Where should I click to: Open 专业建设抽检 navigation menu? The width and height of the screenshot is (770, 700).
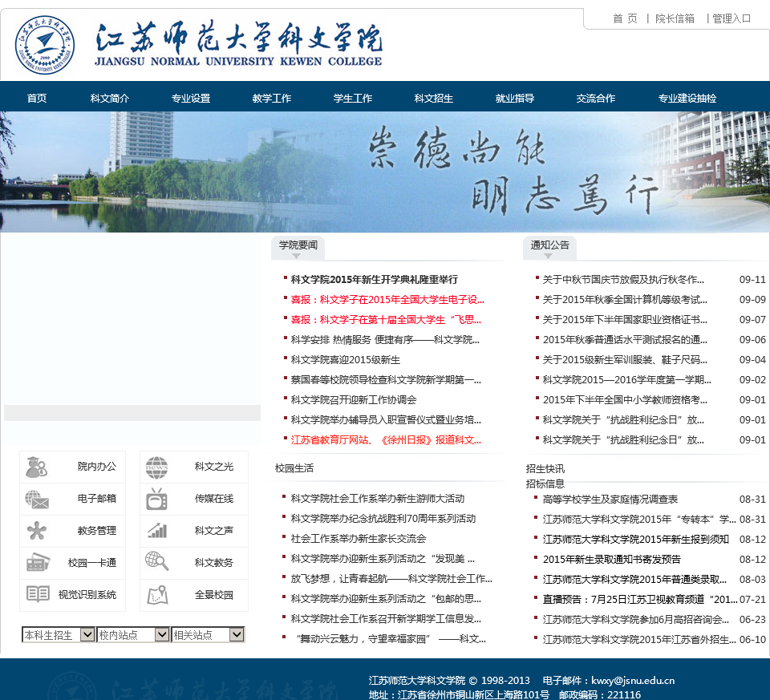click(x=687, y=98)
